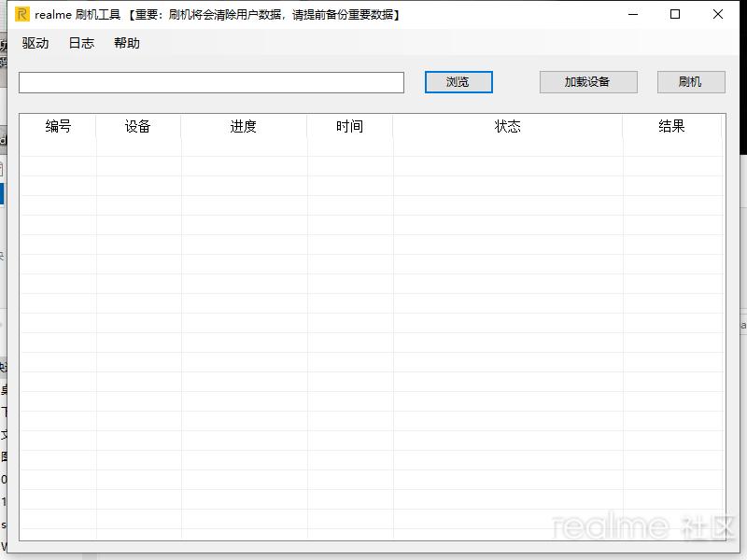Click the 时间 column header
This screenshot has width=747, height=560.
(x=349, y=126)
